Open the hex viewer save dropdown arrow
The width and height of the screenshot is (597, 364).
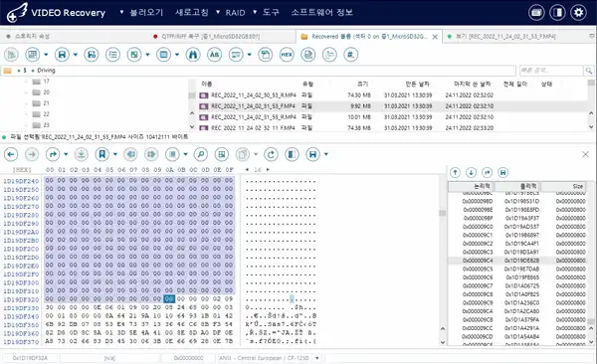(x=326, y=154)
